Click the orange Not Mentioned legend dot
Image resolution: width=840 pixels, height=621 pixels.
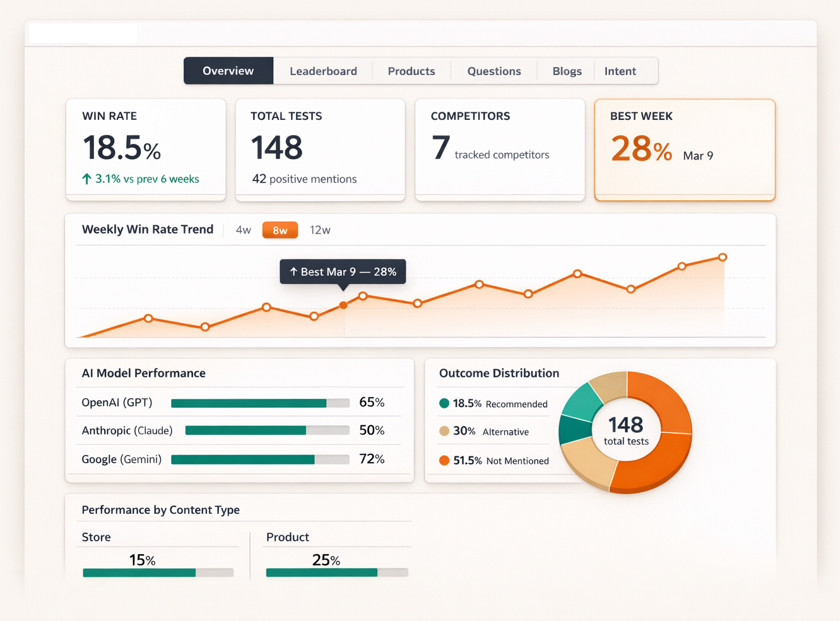click(x=444, y=460)
